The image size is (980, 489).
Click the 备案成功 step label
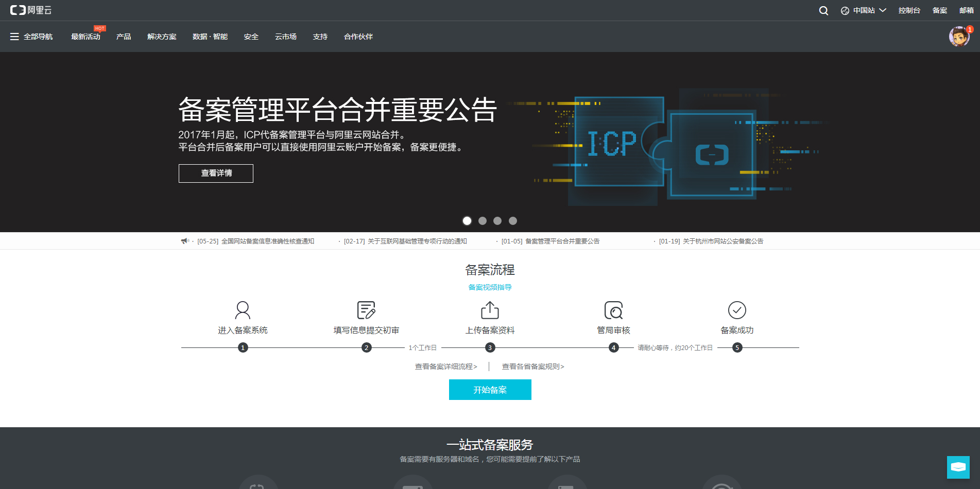click(737, 330)
